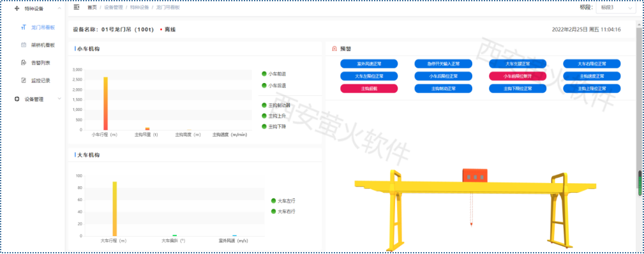Click the red 主钩超载 warning button
The image size is (644, 254).
click(x=369, y=88)
